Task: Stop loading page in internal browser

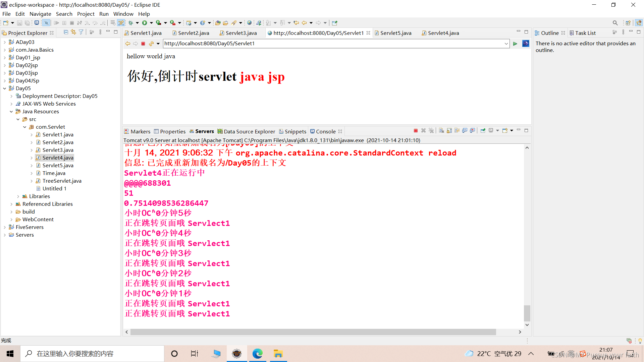Action: pos(143,44)
